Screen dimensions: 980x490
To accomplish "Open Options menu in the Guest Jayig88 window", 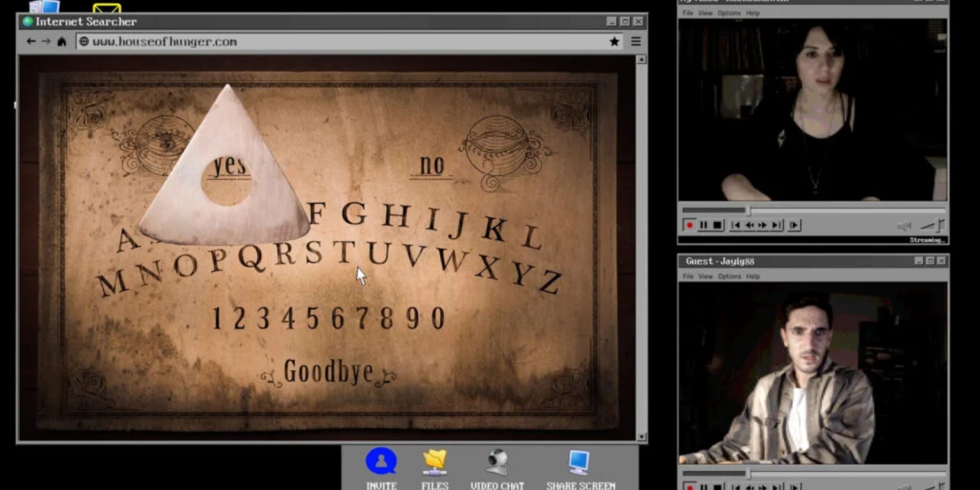I will coord(729,276).
